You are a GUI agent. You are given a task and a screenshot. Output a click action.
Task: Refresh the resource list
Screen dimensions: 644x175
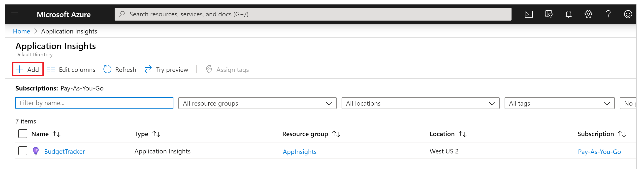(120, 70)
